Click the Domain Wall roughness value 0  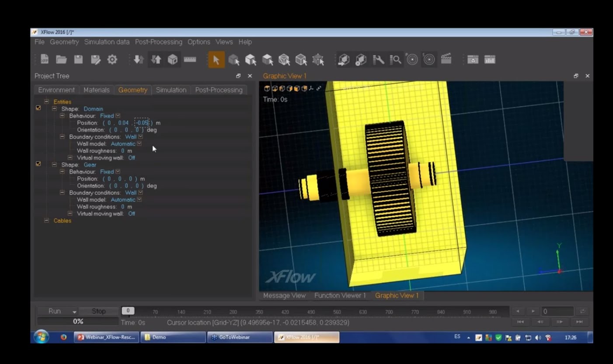coord(123,151)
